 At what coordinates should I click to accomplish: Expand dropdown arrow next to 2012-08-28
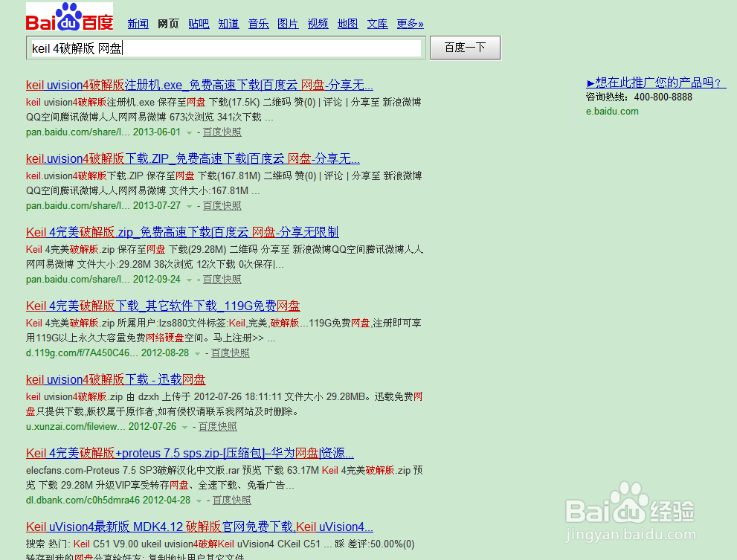click(197, 353)
